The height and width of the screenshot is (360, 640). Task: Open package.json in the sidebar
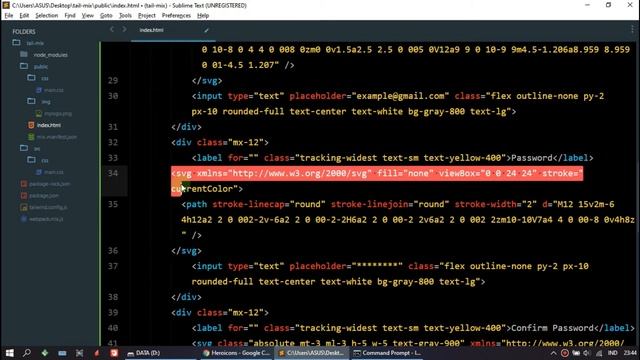[x=44, y=196]
